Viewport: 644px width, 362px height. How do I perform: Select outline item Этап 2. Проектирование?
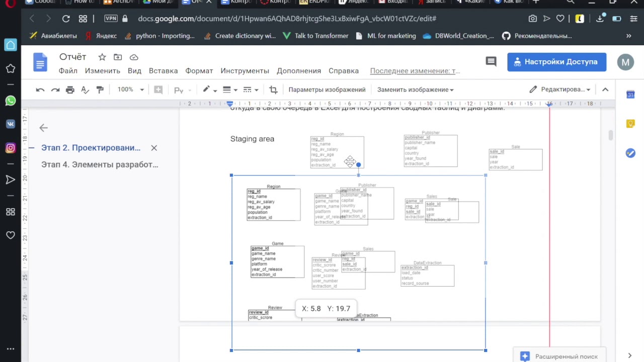91,148
